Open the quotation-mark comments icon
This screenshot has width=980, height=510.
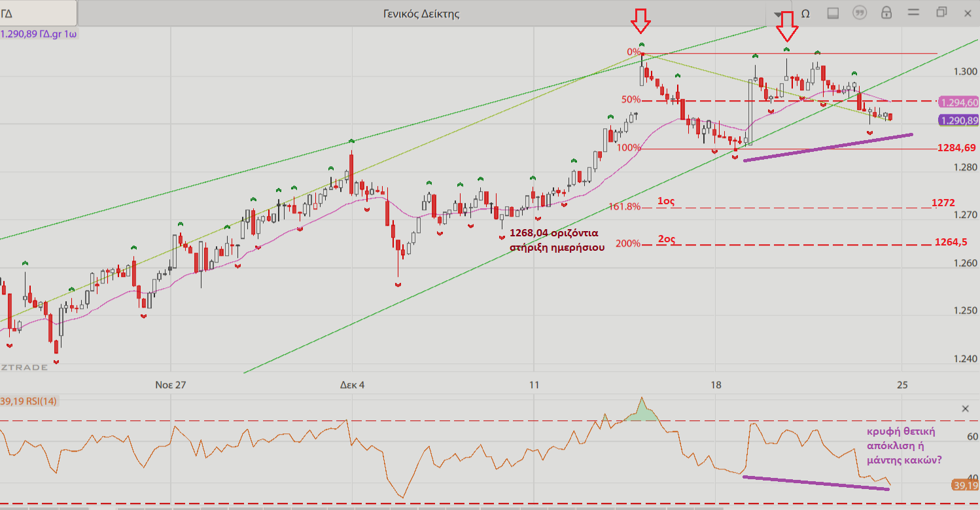[860, 12]
